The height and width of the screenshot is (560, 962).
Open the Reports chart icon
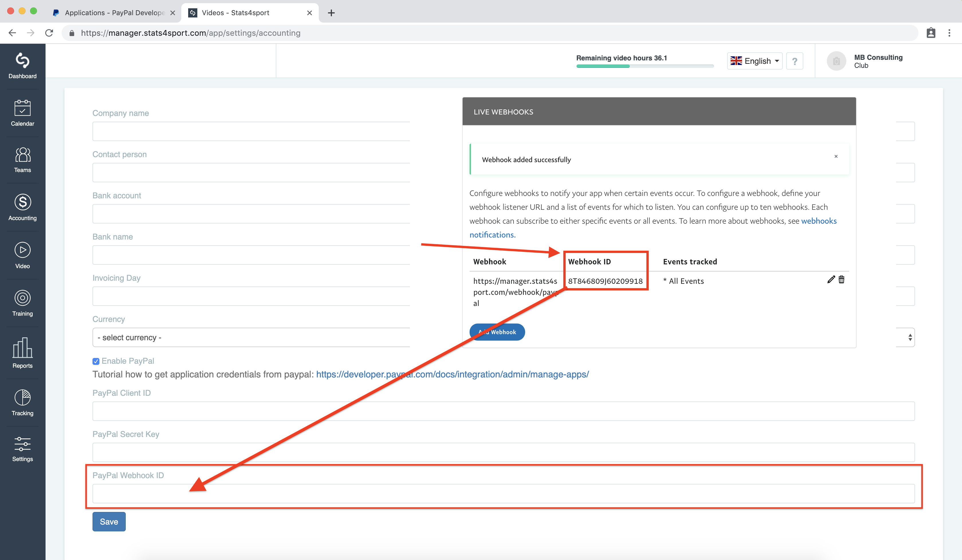(23, 347)
